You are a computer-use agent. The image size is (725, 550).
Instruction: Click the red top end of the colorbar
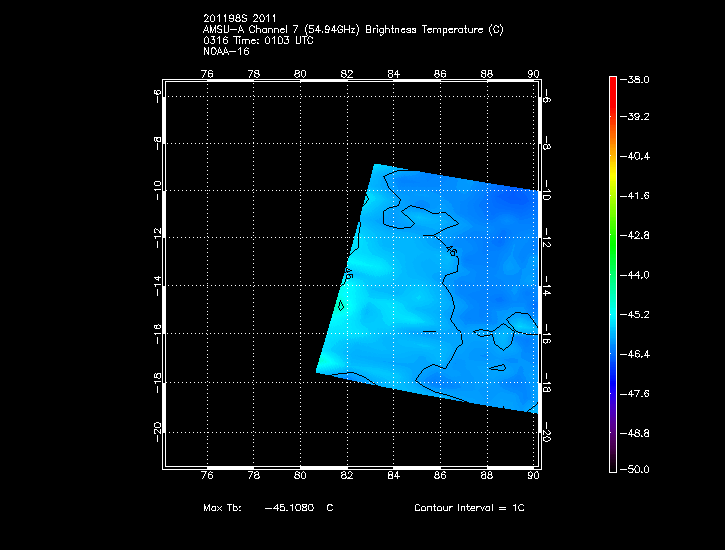[x=612, y=82]
